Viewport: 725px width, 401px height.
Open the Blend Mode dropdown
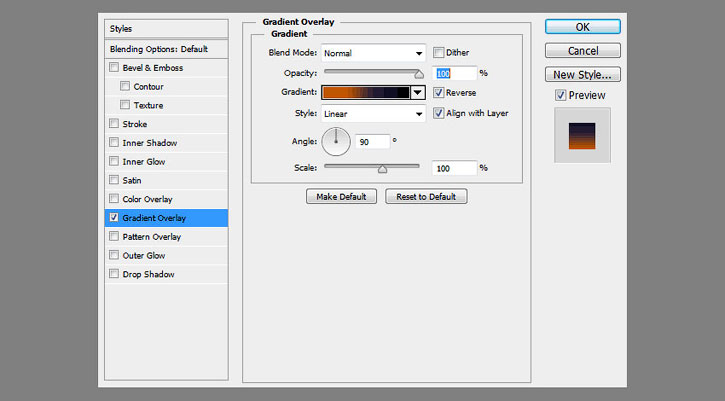tap(373, 53)
